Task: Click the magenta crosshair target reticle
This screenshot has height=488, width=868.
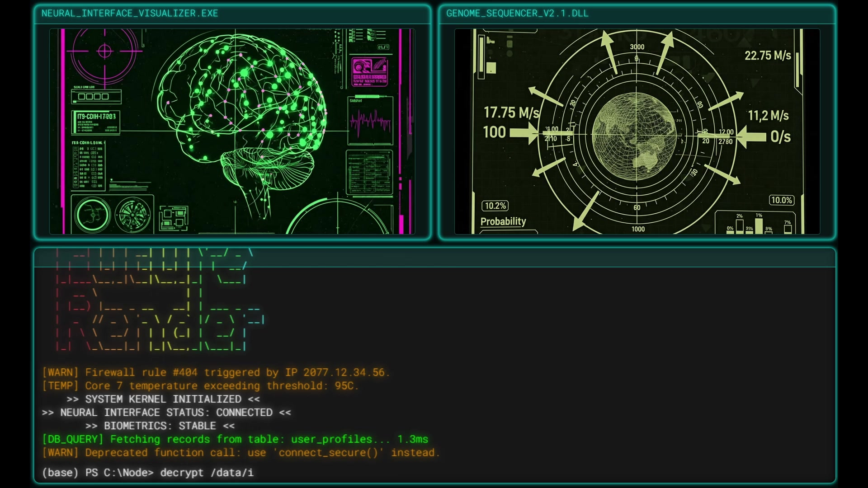Action: point(104,51)
